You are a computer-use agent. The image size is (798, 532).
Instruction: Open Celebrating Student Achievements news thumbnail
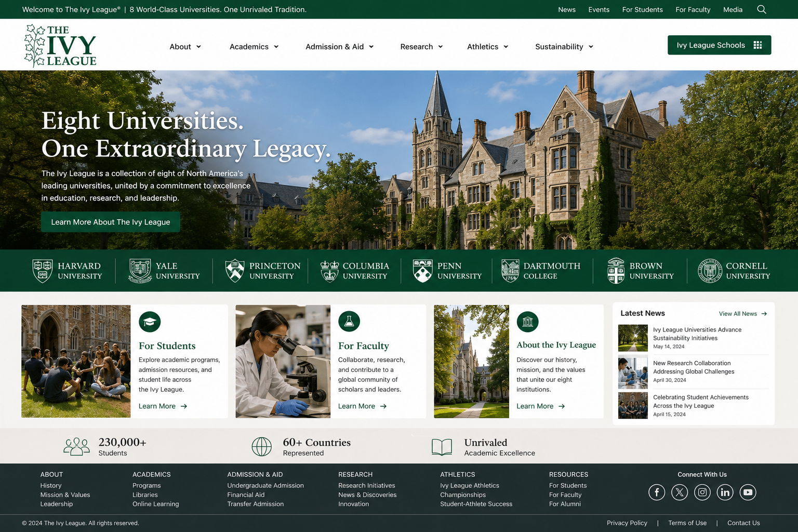click(x=633, y=405)
